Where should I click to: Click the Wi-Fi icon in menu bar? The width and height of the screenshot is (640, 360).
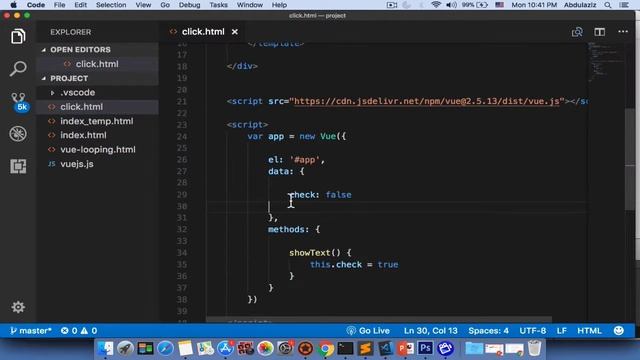(436, 5)
